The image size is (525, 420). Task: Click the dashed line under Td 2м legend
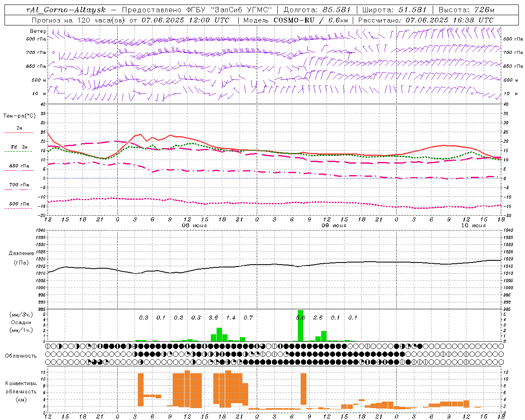(x=18, y=152)
